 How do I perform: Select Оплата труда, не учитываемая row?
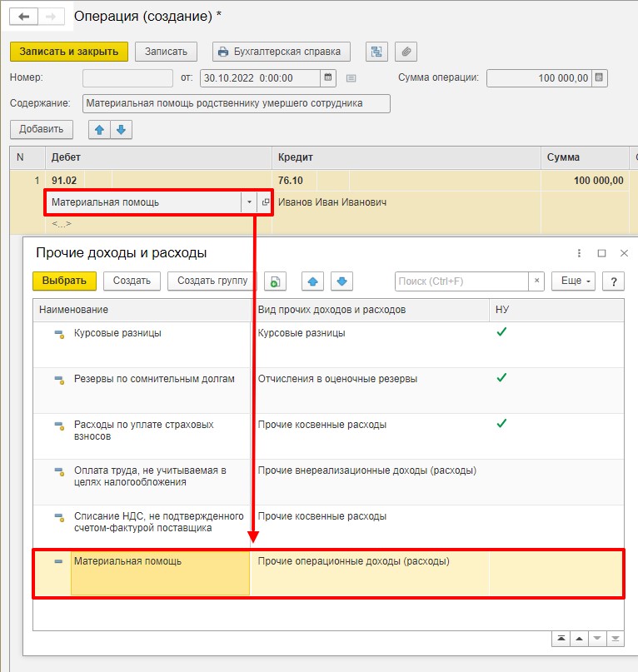click(328, 481)
